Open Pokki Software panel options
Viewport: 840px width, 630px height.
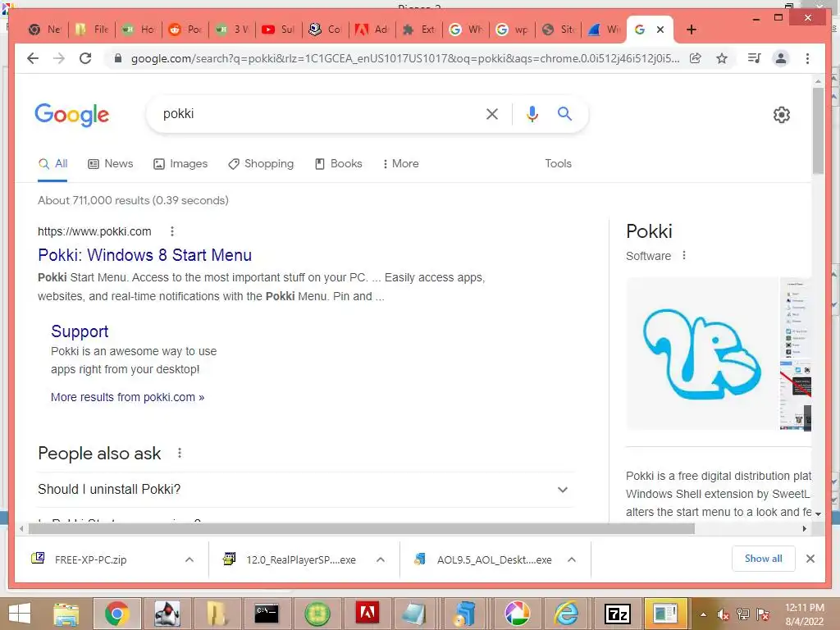683,256
